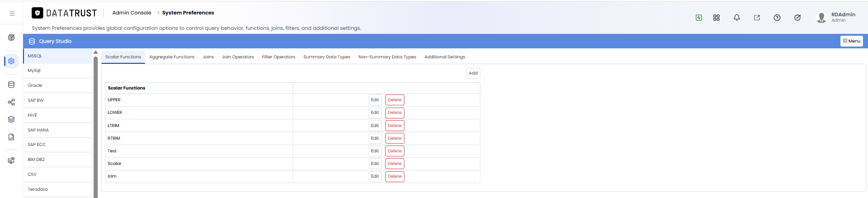Delete the lowercase trim function row
Image resolution: width=868 pixels, height=198 pixels.
pos(394,176)
